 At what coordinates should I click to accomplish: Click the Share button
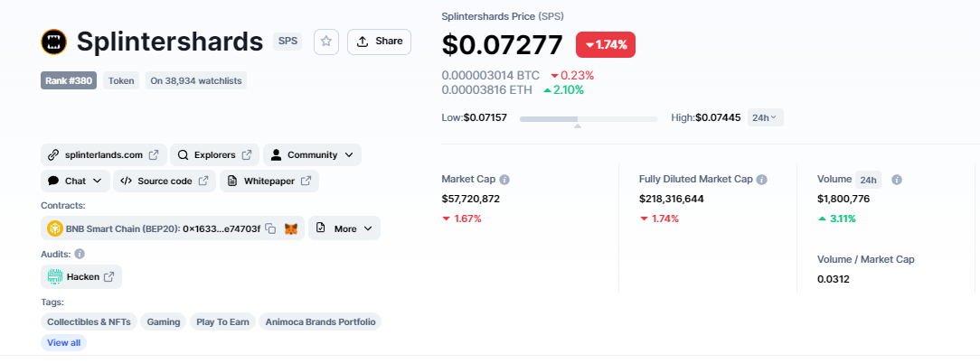pos(379,42)
